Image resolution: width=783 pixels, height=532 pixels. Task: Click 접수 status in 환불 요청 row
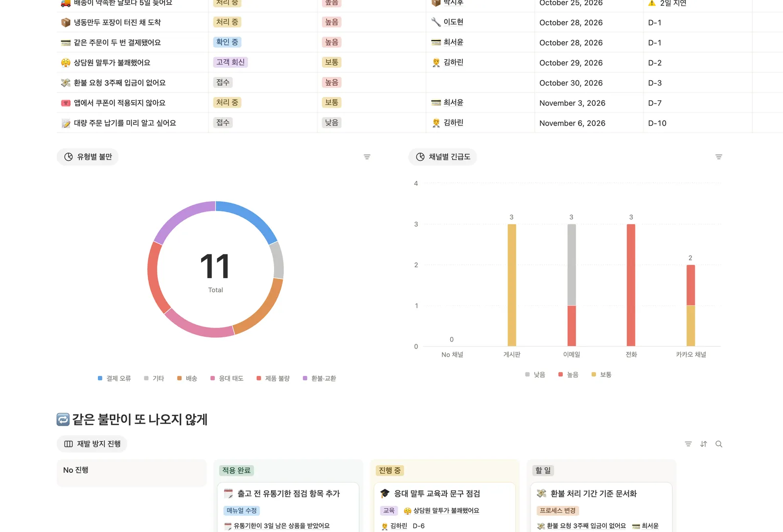click(x=223, y=82)
